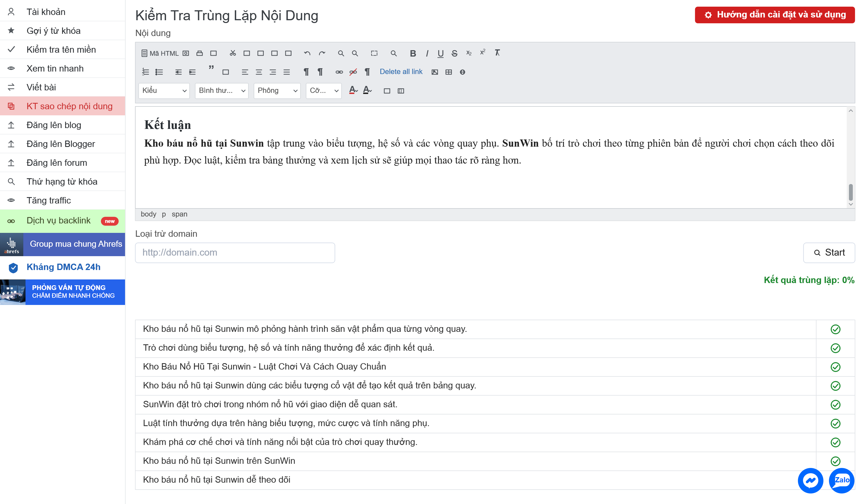Viewport: 865px width, 504px height.
Task: Click the Delete all link text
Action: click(x=401, y=72)
